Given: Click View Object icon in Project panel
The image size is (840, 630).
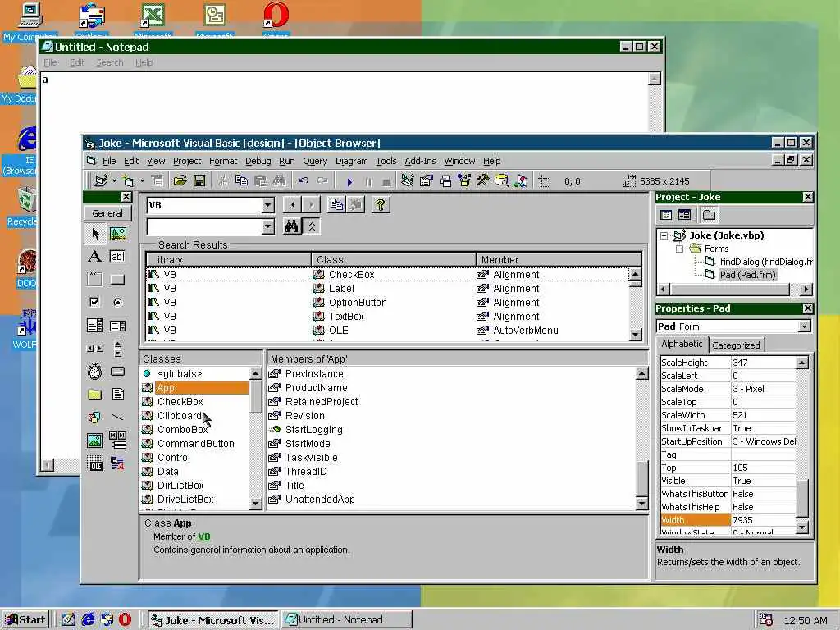Looking at the screenshot, I should click(x=685, y=215).
